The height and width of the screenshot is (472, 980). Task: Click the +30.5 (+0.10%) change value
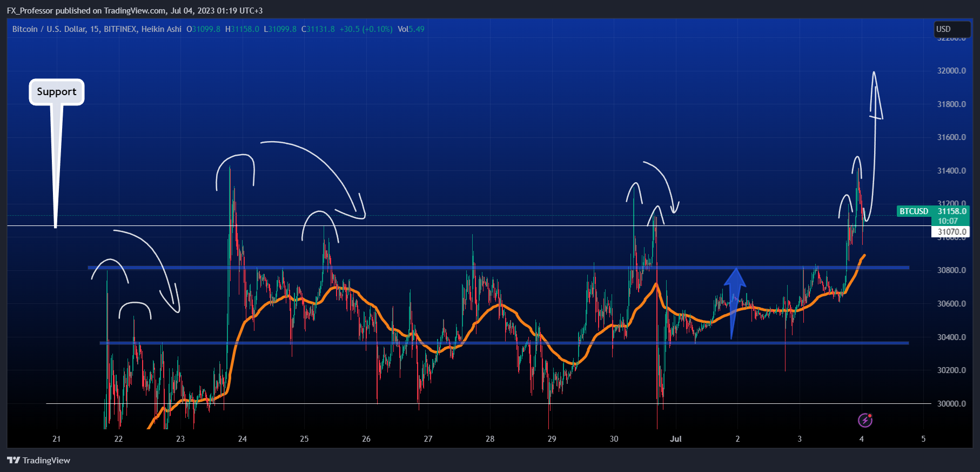366,29
